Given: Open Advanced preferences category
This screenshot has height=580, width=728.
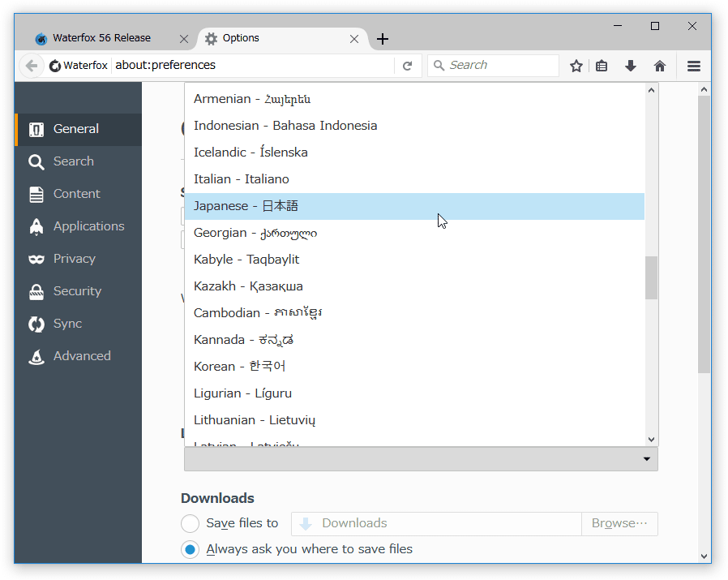Looking at the screenshot, I should click(78, 356).
